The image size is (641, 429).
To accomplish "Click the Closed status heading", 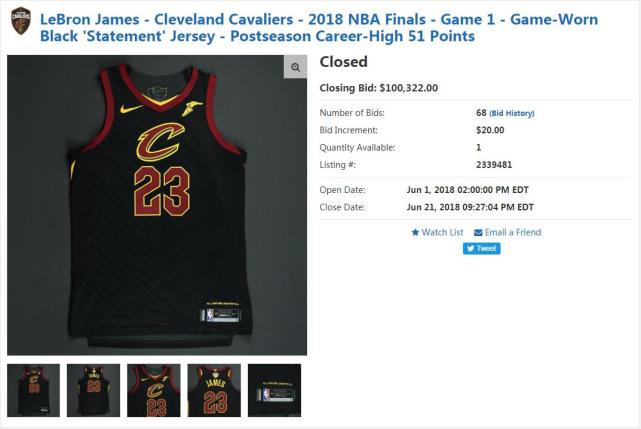I will tap(343, 62).
